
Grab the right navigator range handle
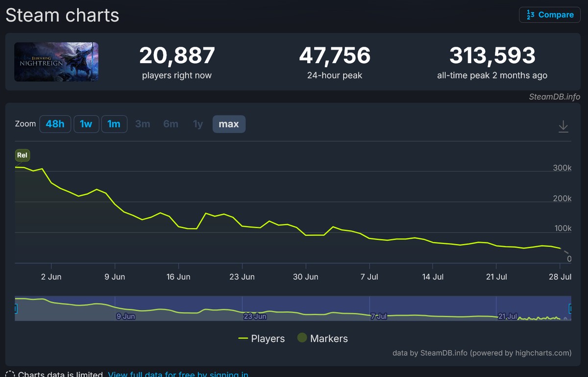(x=571, y=308)
